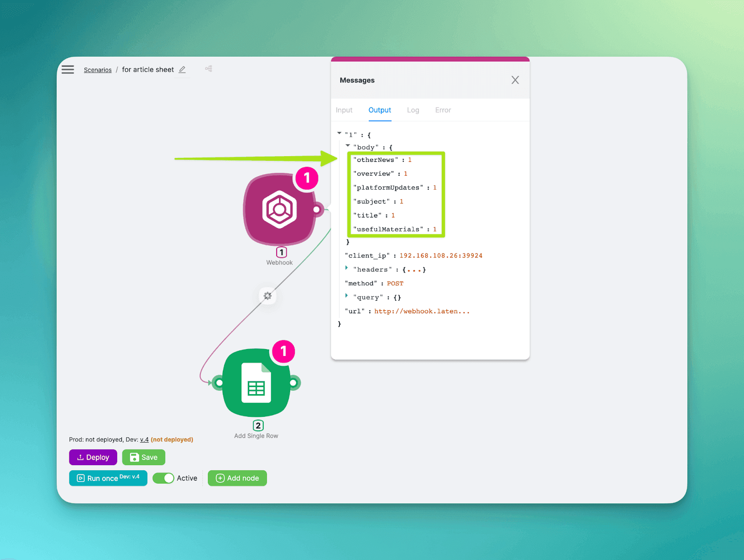Open the gear settings on connection line

click(267, 296)
